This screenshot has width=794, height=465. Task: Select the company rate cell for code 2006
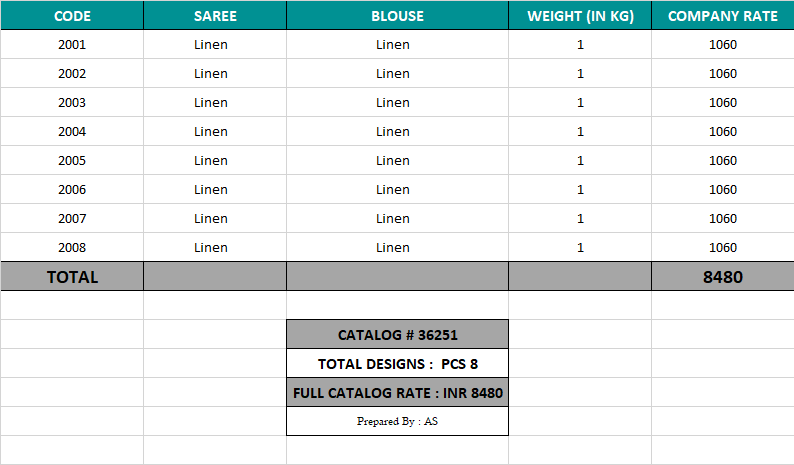pos(722,189)
